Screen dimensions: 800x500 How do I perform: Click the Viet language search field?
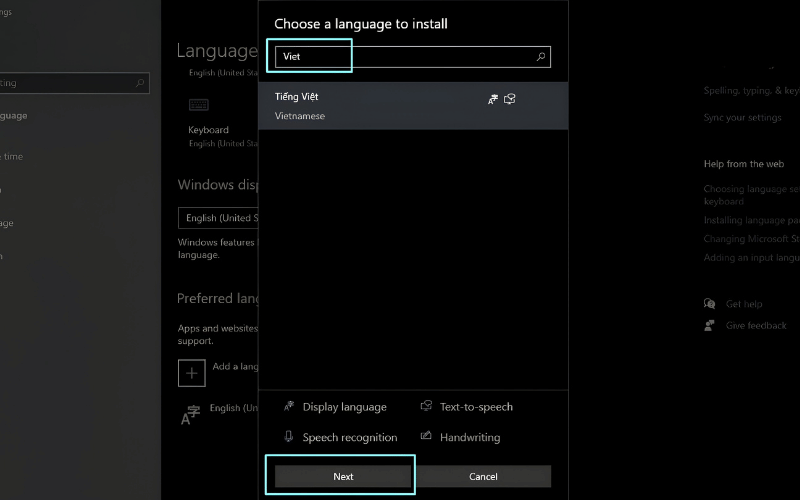pyautogui.click(x=413, y=57)
